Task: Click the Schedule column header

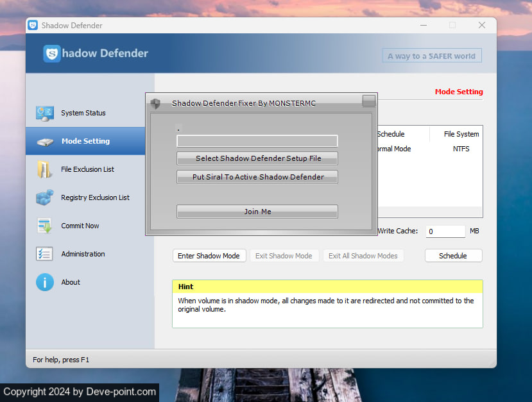Action: pyautogui.click(x=391, y=134)
